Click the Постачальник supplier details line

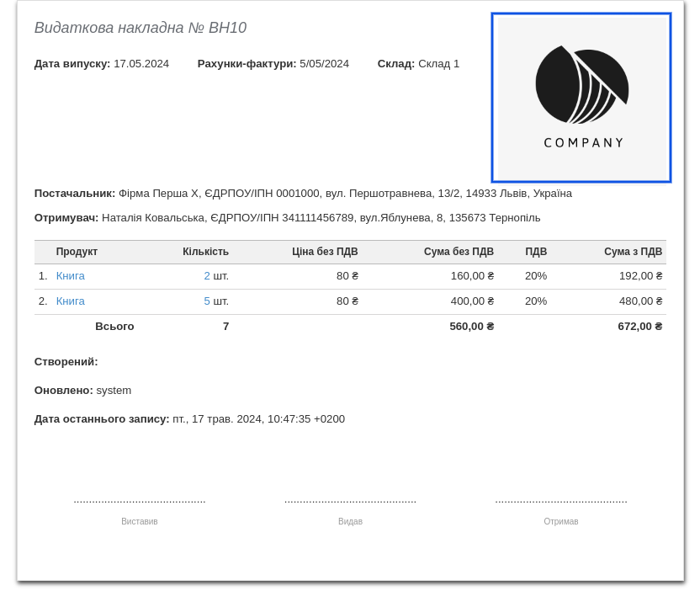click(x=303, y=193)
